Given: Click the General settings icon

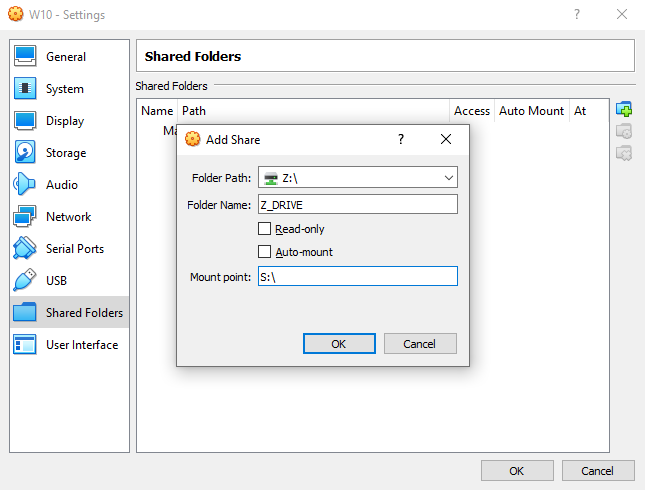Looking at the screenshot, I should click(26, 57).
